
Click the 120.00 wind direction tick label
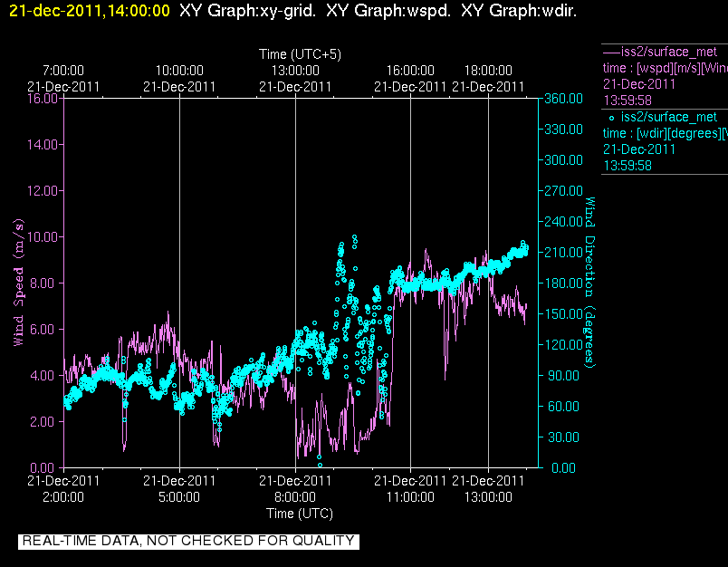pyautogui.click(x=563, y=344)
